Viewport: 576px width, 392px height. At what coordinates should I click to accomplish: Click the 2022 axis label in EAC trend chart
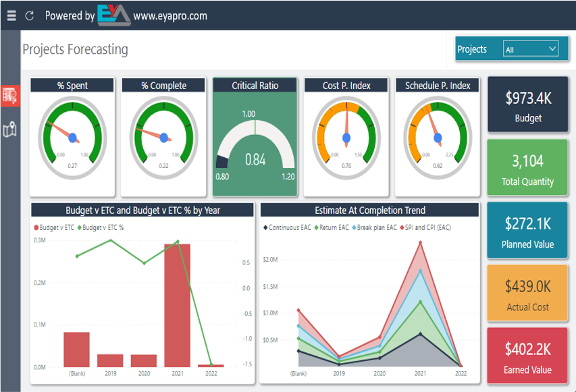tap(461, 373)
